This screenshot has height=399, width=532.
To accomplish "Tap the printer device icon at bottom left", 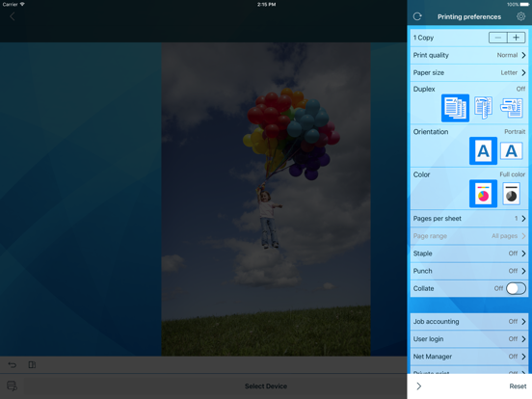I will (x=12, y=386).
